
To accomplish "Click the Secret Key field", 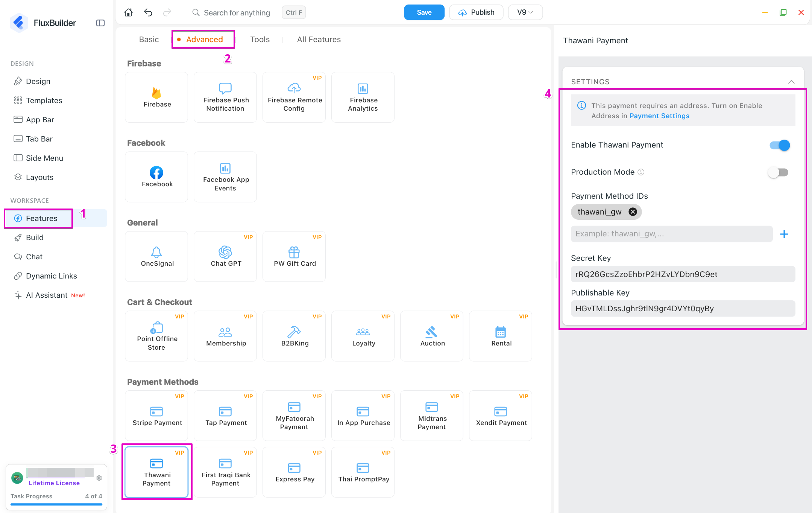I will pos(683,274).
